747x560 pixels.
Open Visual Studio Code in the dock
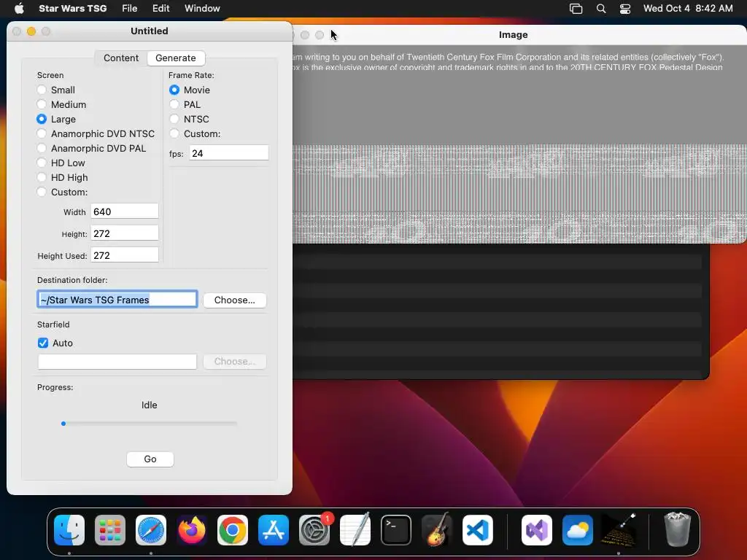click(478, 530)
